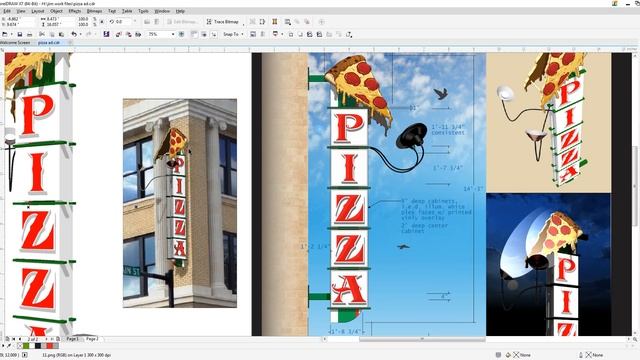Open the View menu
The image size is (640, 360).
[20, 11]
